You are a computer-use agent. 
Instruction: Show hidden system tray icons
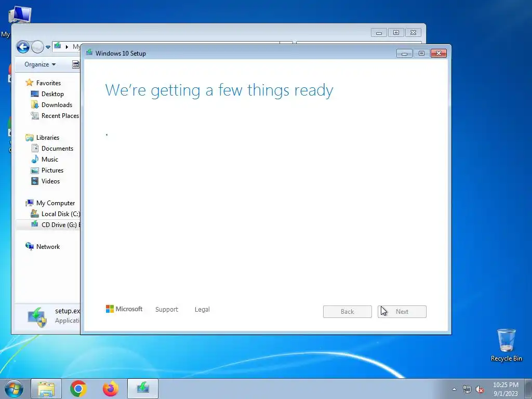click(454, 389)
